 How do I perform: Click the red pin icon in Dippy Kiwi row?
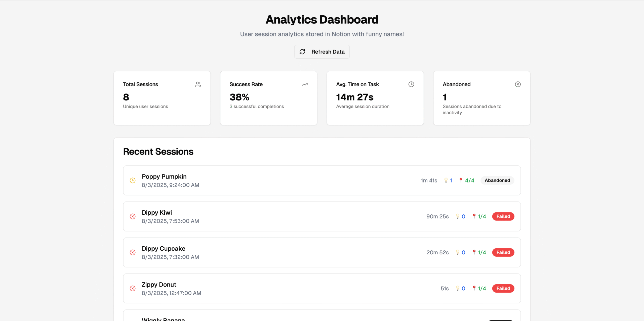coord(474,216)
